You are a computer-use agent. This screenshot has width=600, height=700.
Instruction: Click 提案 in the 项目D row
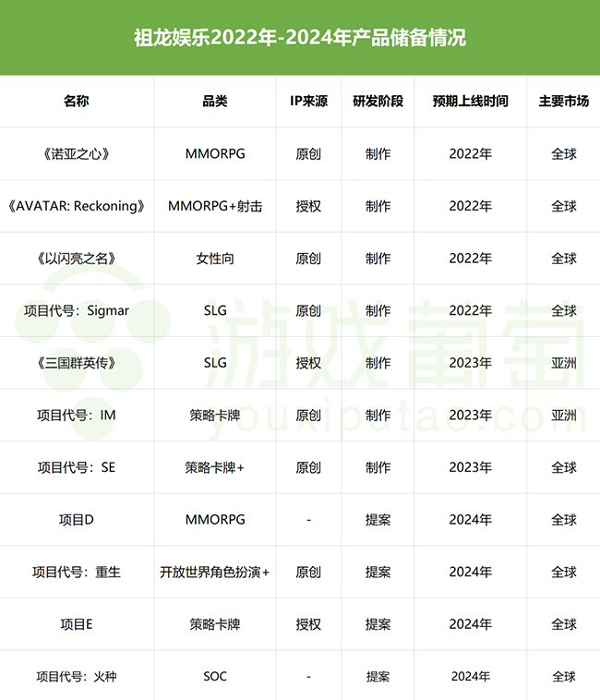[378, 520]
